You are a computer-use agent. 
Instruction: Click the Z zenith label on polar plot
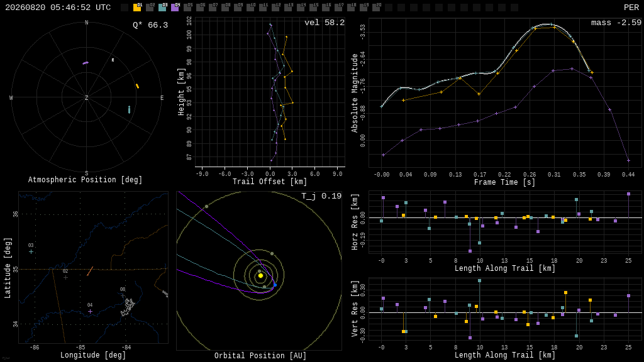86,97
